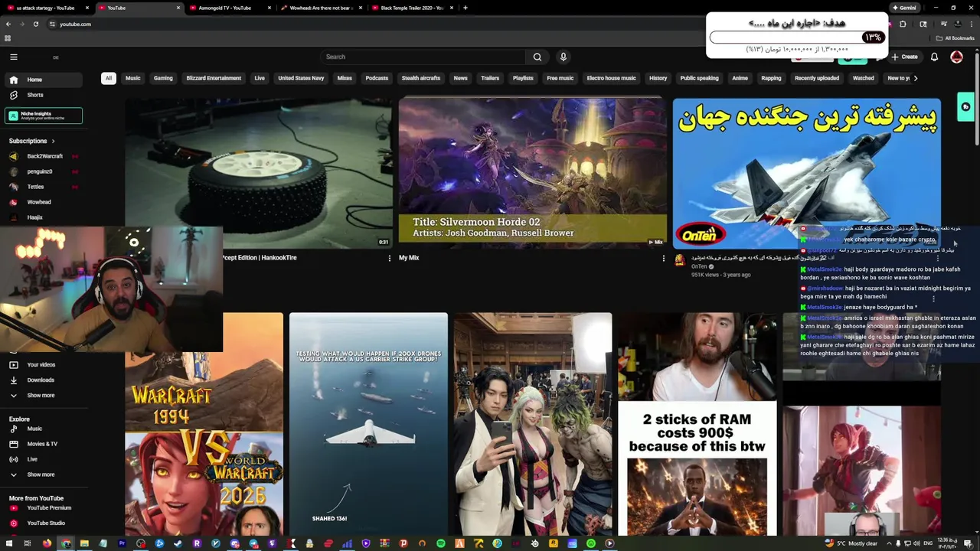Open the Warcraft 1994 vs 2026 short
The width and height of the screenshot is (980, 551).
click(204, 424)
